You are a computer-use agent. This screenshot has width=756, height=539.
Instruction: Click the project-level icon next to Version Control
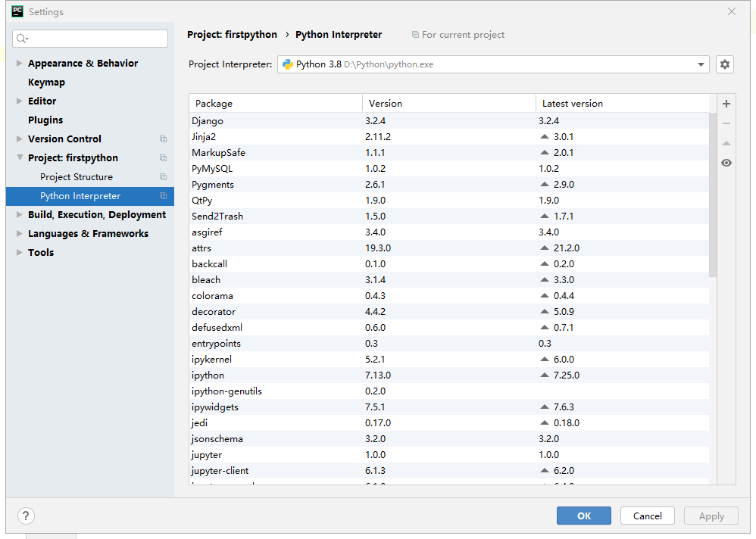(x=163, y=139)
